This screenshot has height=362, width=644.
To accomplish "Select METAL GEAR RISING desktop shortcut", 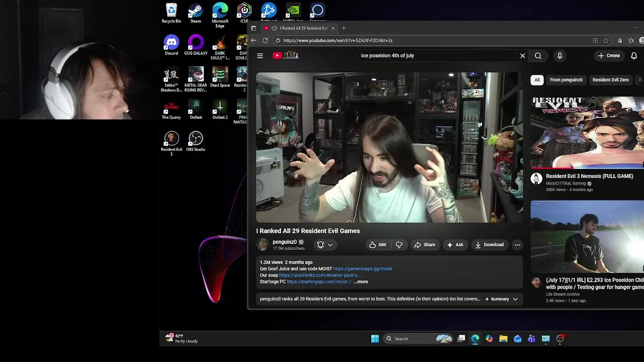I will [x=196, y=79].
